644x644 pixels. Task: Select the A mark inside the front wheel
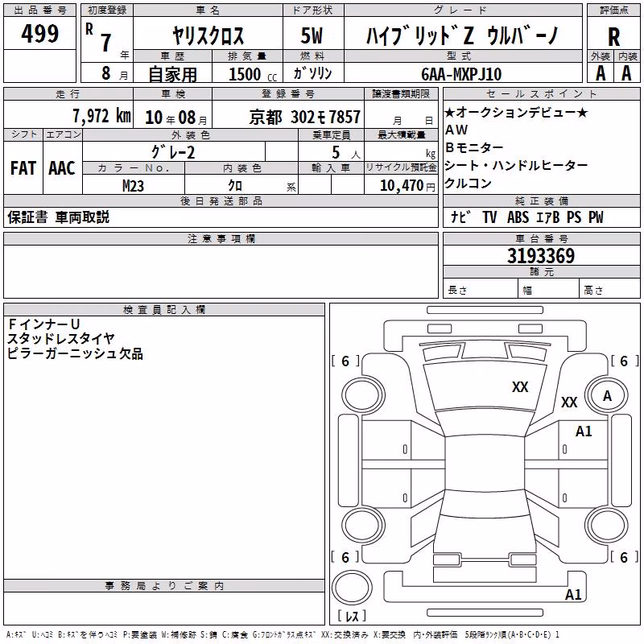point(607,396)
